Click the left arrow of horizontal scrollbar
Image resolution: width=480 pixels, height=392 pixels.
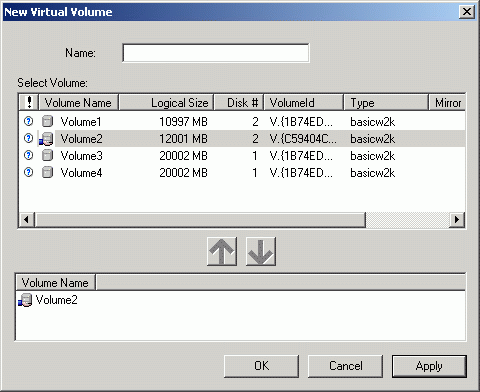tap(26, 220)
